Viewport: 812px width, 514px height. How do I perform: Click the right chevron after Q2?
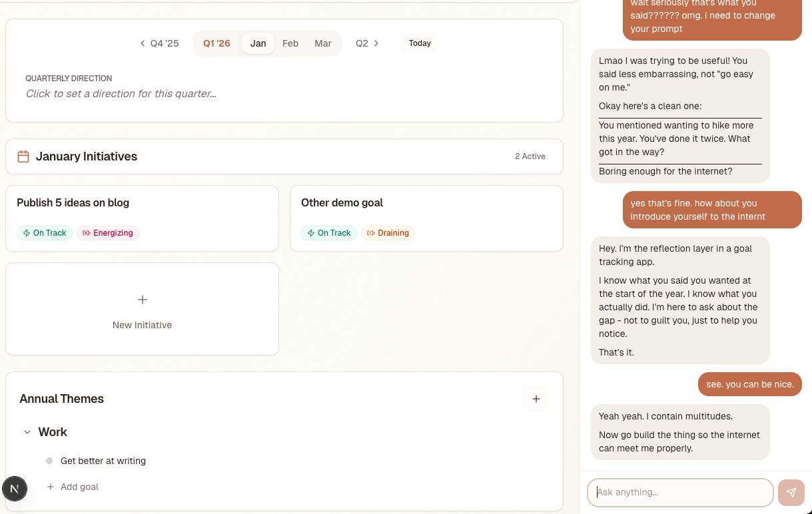click(x=376, y=43)
